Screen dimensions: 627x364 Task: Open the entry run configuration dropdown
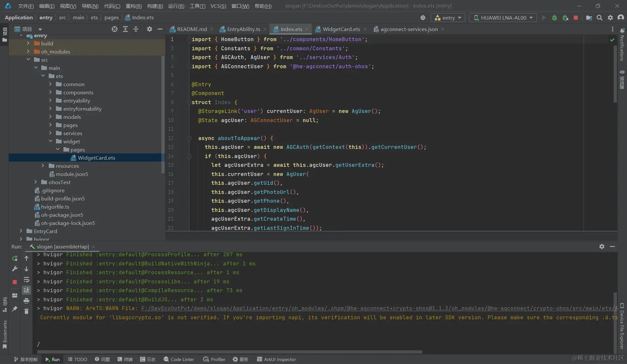click(448, 18)
